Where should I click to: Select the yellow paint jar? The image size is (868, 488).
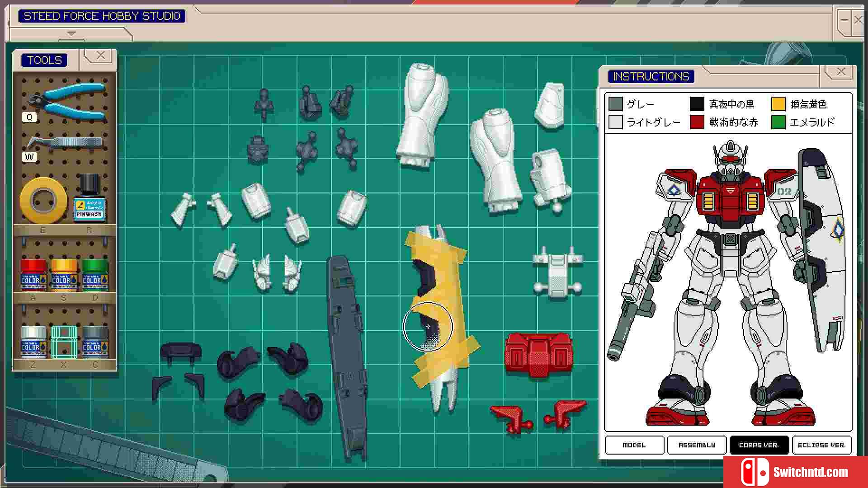click(64, 275)
